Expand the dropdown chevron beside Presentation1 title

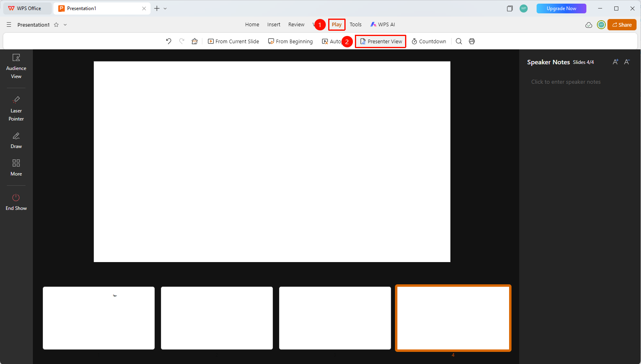[65, 25]
